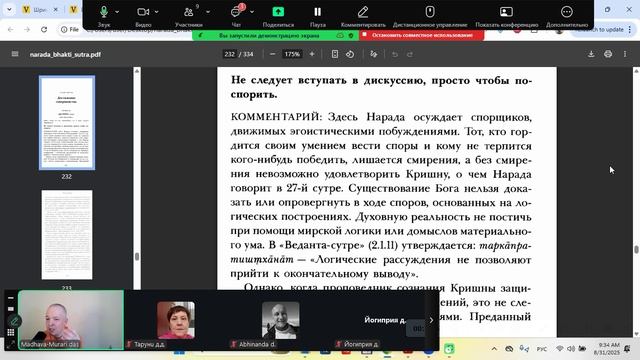Open the Annotate pencil tool
Screen dimensions: 640x360
363,16
